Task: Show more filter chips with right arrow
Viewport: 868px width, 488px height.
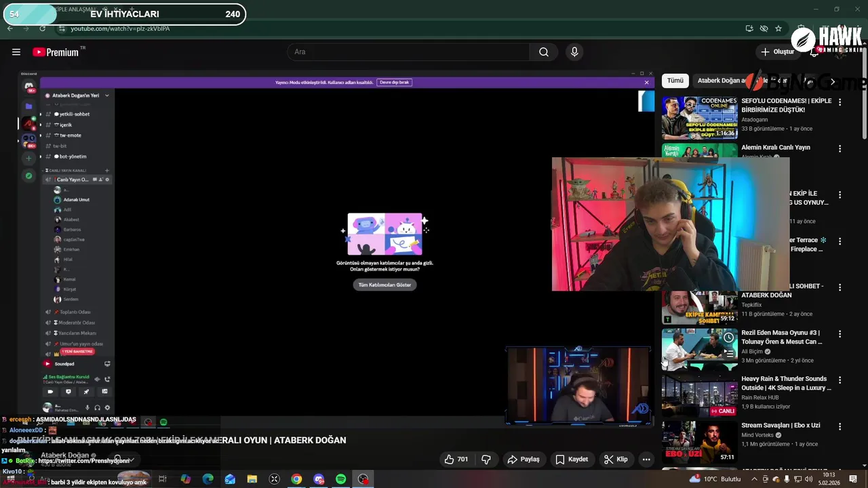Action: click(833, 81)
